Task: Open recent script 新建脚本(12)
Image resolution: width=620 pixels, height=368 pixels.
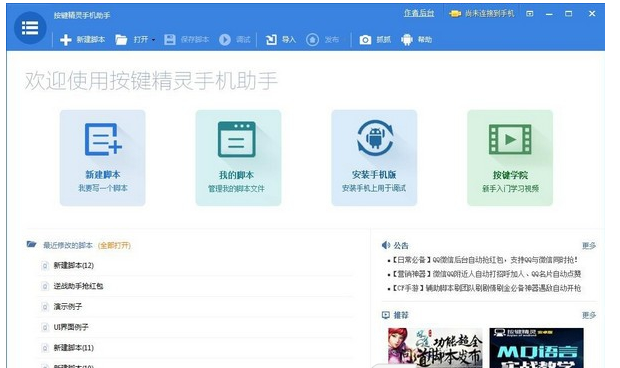Action: coord(74,266)
